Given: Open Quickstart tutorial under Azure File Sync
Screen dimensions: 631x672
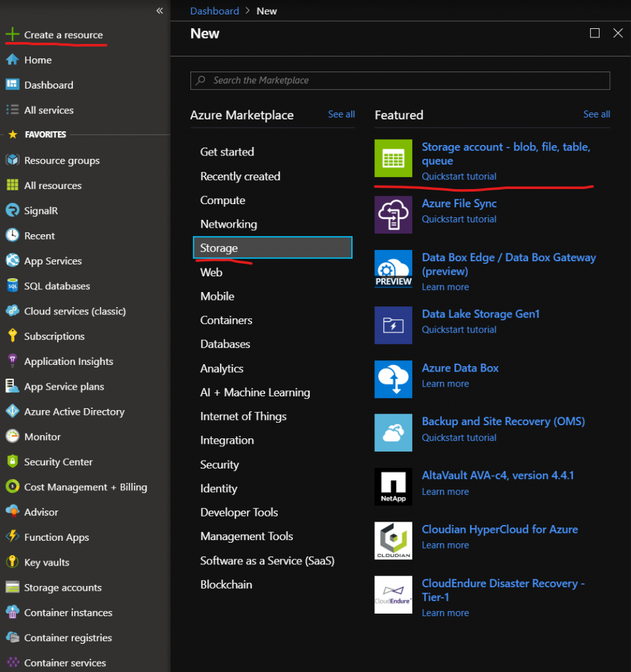Looking at the screenshot, I should pos(459,219).
